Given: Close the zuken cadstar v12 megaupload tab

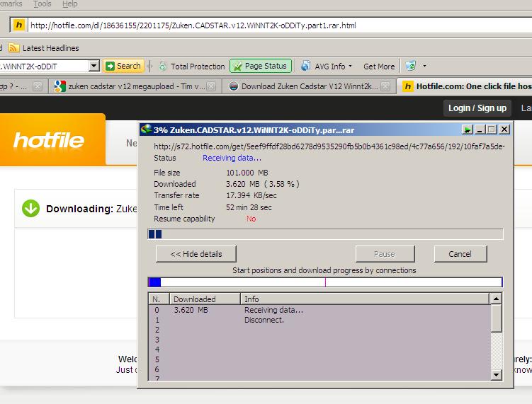Looking at the screenshot, I should click(211, 86).
